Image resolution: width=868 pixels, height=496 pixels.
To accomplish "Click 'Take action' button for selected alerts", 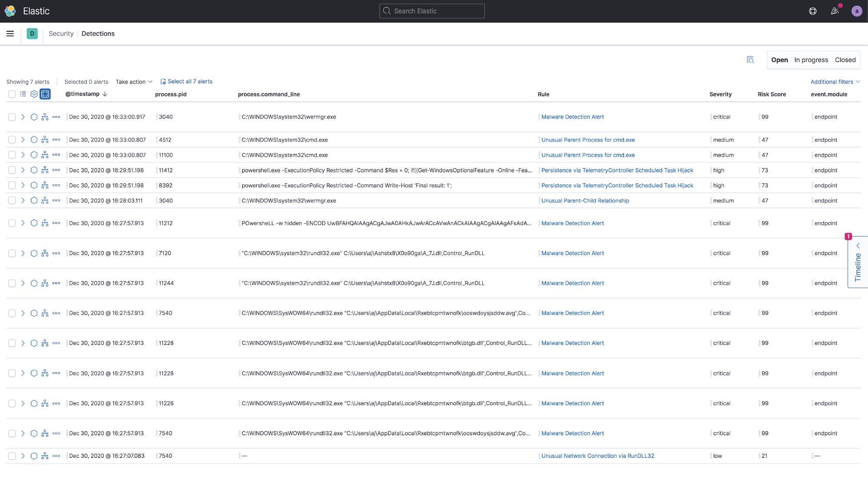I will tap(134, 82).
